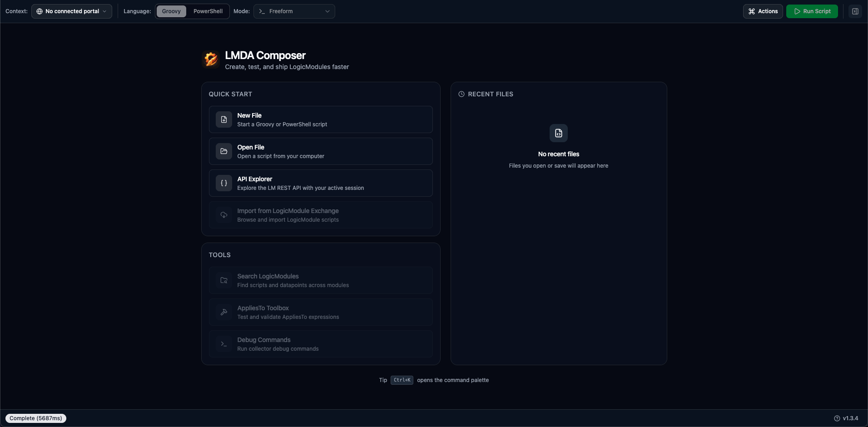Click the LogicModule Exchange cloud import icon
This screenshot has width=868, height=427.
(223, 215)
